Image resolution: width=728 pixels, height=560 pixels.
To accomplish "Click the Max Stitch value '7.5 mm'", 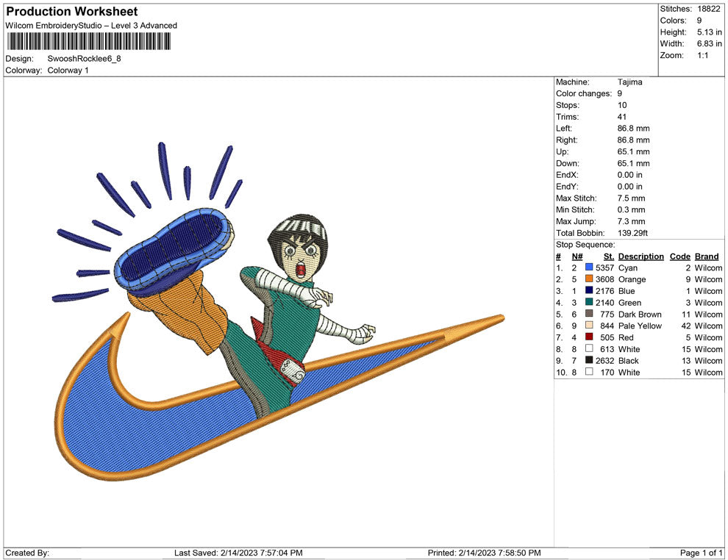I will point(631,198).
